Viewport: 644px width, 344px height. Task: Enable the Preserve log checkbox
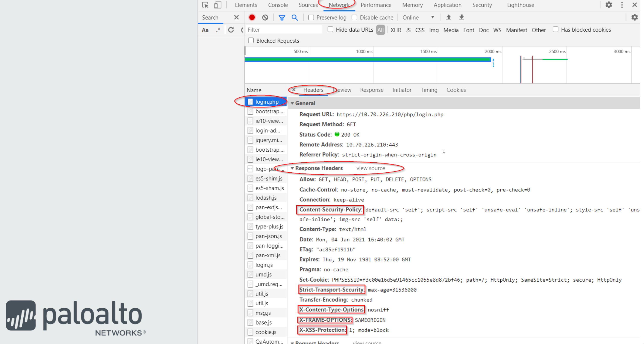(x=311, y=18)
